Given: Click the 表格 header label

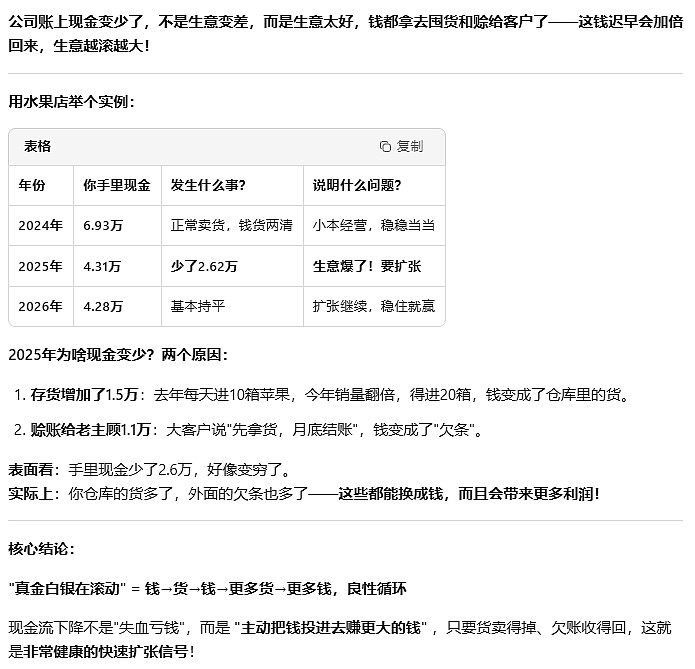Looking at the screenshot, I should coord(37,146).
